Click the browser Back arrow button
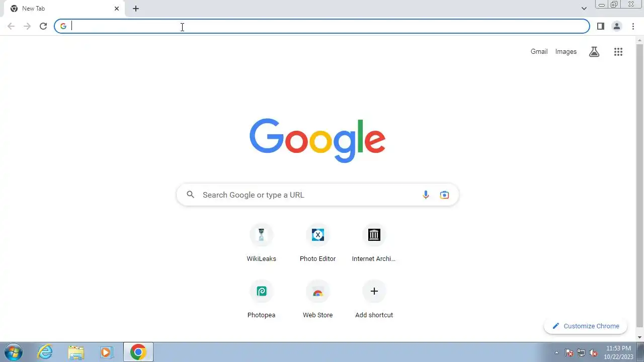This screenshot has width=644, height=362. 11,26
